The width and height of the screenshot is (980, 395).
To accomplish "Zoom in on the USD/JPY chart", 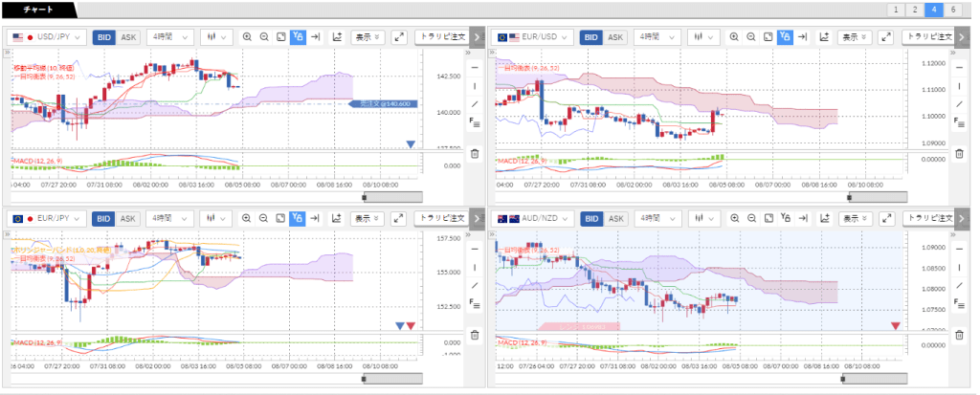I will pyautogui.click(x=247, y=37).
